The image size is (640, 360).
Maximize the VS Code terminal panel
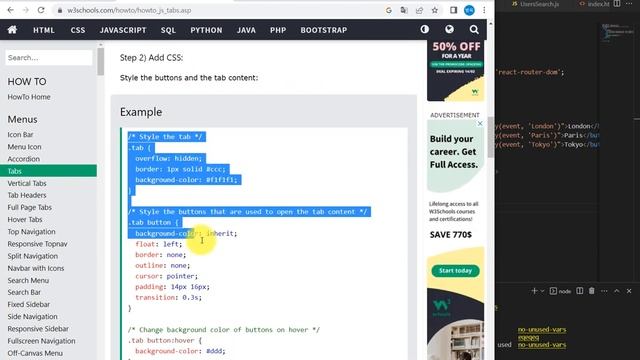(x=617, y=291)
